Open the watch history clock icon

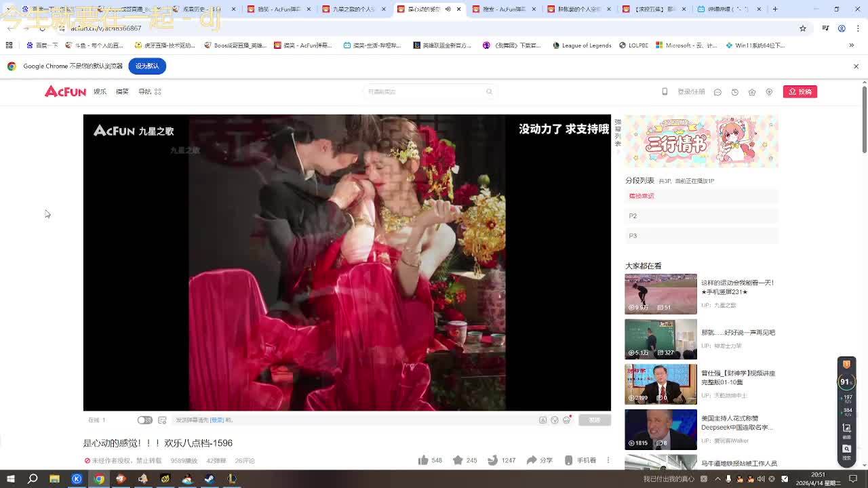(734, 92)
